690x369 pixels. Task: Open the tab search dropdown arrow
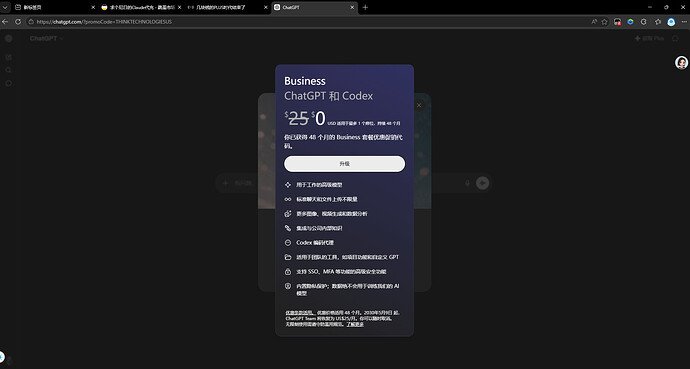[x=5, y=7]
